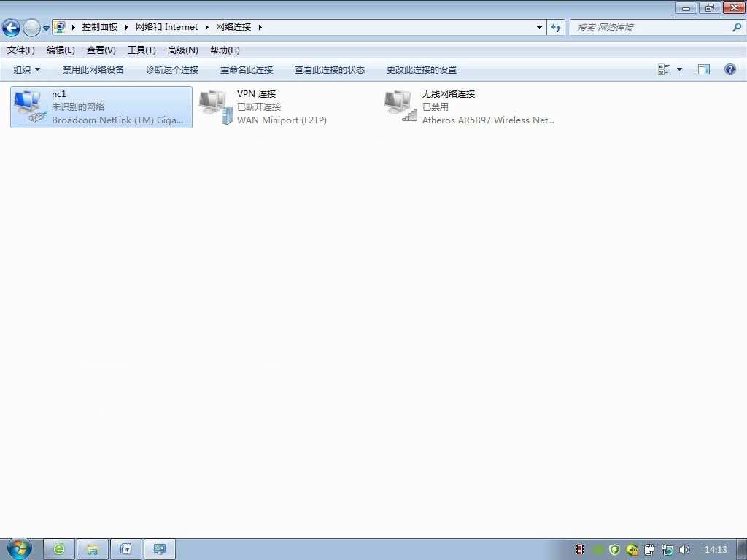747x560 pixels.
Task: Click the nc1 connection name
Action: coord(59,94)
